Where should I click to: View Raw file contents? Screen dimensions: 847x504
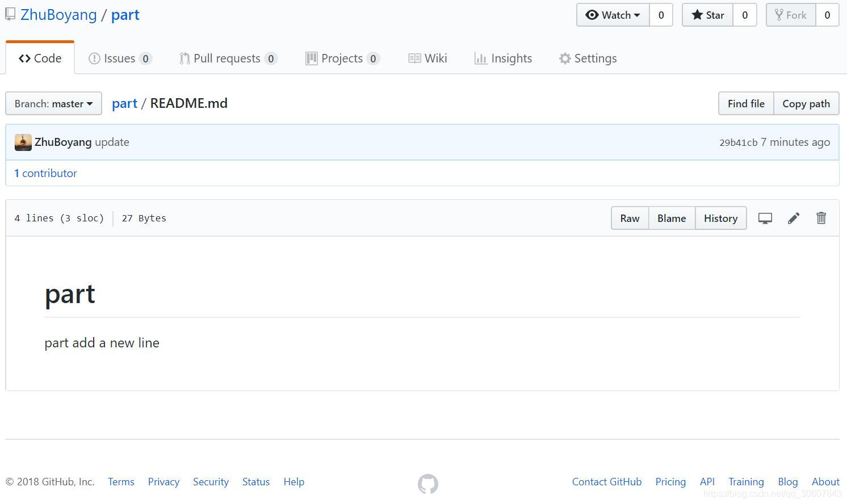click(x=630, y=218)
